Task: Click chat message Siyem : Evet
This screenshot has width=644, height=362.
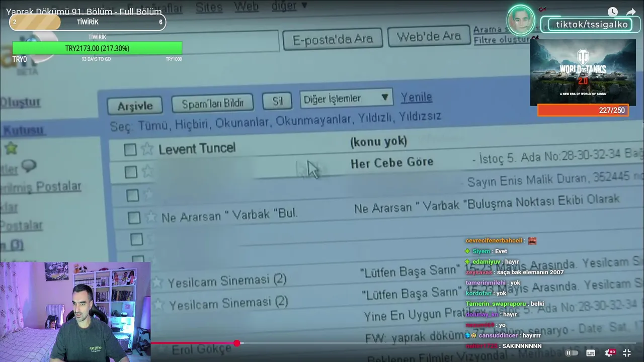Action: [486, 251]
